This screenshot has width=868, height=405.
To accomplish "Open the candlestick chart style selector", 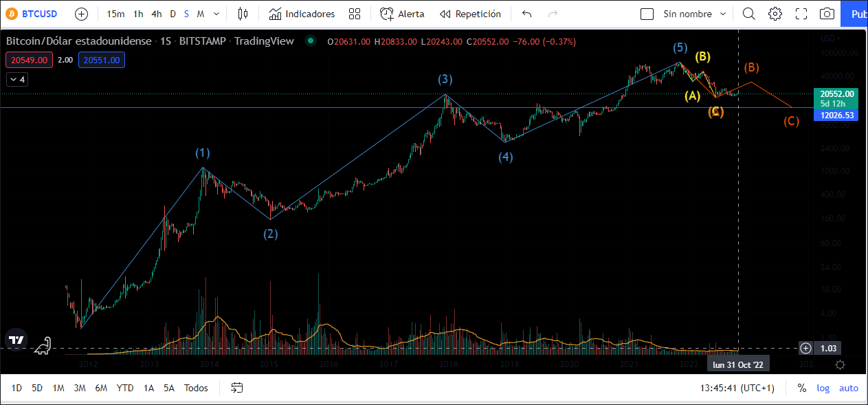I will [x=243, y=14].
